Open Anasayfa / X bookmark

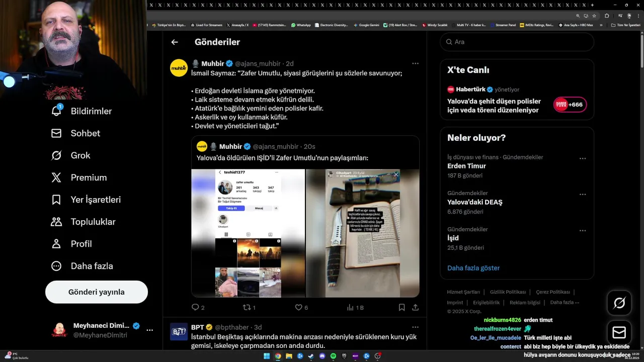pos(237,25)
